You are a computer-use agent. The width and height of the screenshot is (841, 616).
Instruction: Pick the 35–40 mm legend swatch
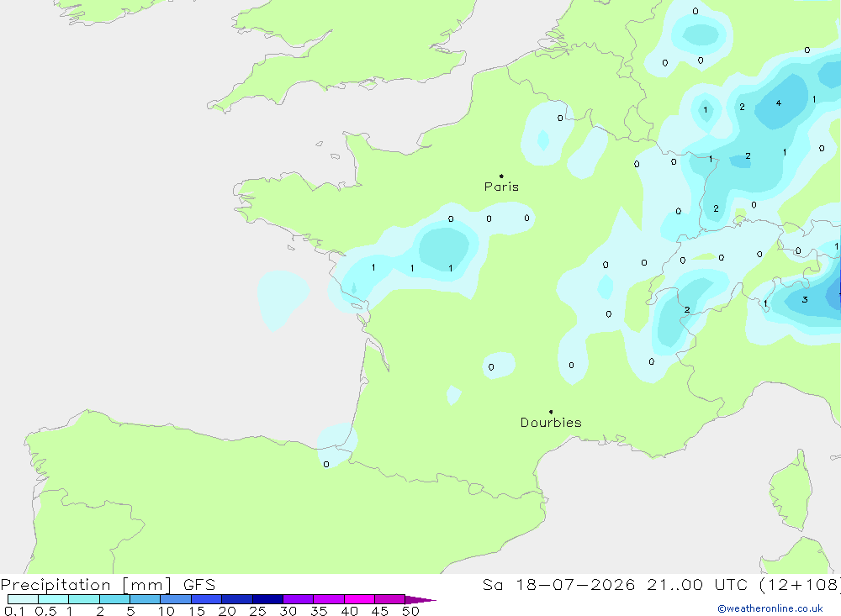329,599
